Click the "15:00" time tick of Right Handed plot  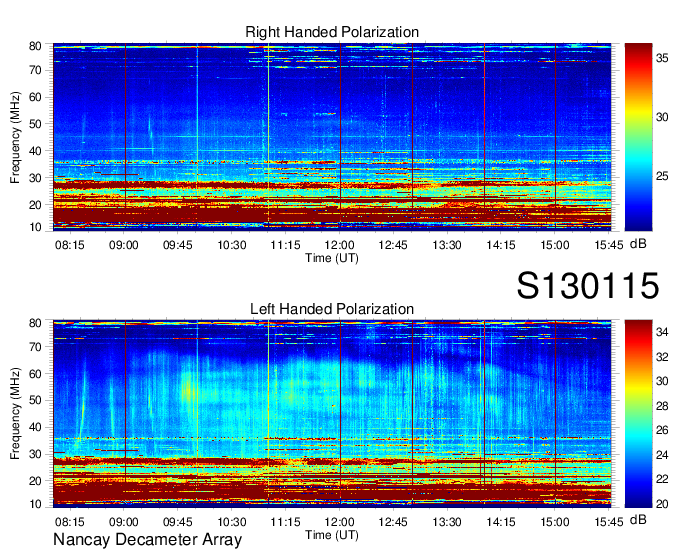pos(555,245)
